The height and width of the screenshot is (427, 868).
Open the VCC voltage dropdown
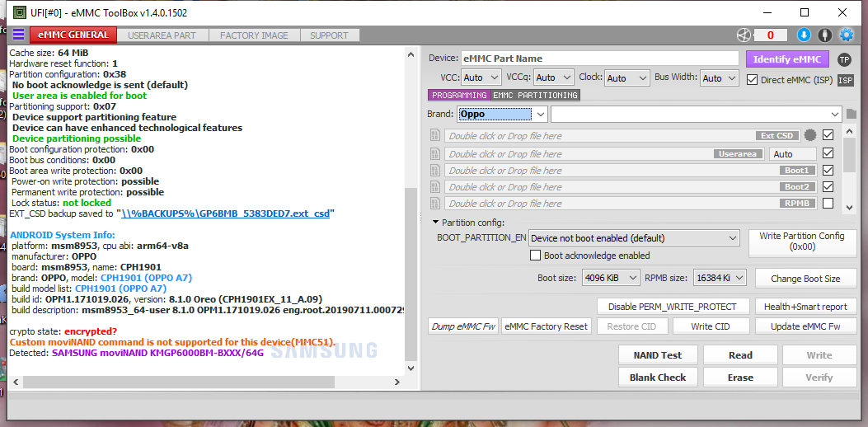pos(481,77)
